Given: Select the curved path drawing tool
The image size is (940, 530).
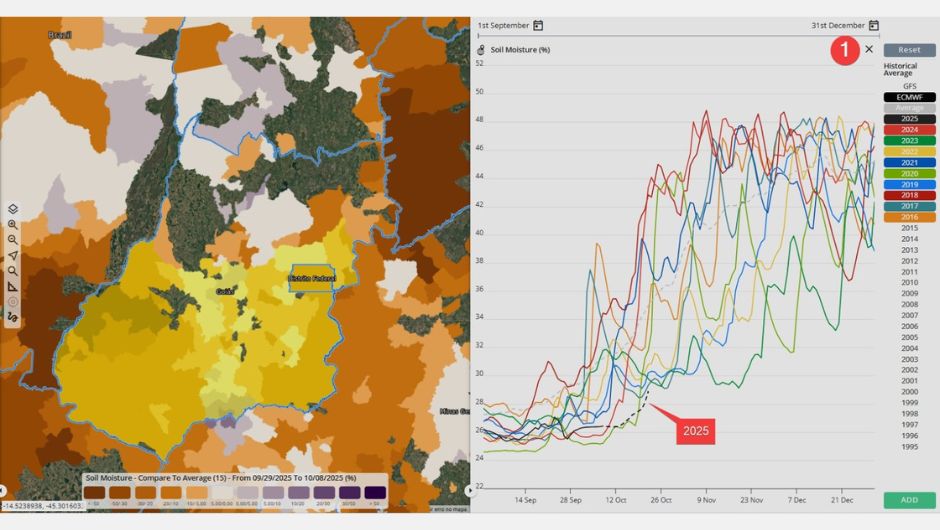Looking at the screenshot, I should click(x=13, y=317).
